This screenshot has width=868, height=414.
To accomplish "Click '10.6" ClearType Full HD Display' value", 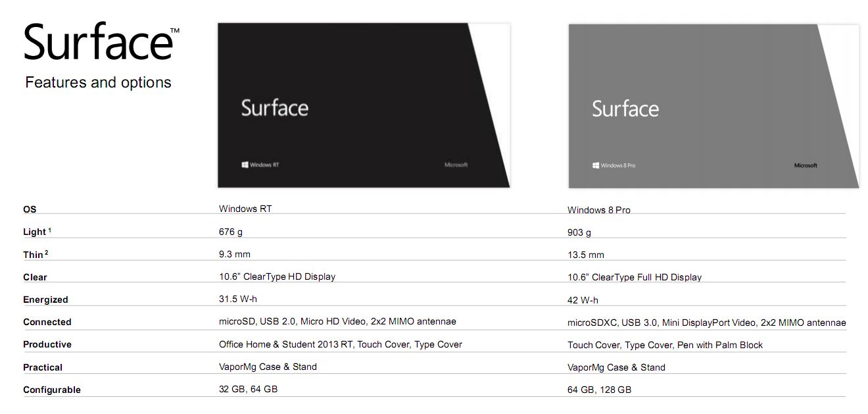I will [x=635, y=277].
